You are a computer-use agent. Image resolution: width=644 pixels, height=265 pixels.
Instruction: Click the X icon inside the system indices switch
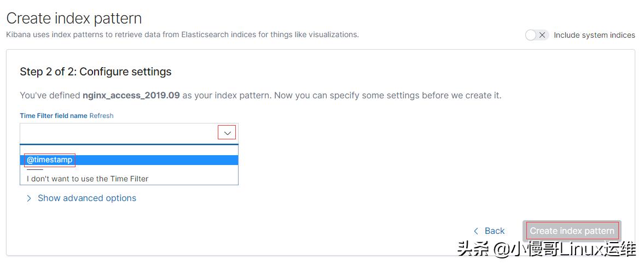click(x=542, y=35)
